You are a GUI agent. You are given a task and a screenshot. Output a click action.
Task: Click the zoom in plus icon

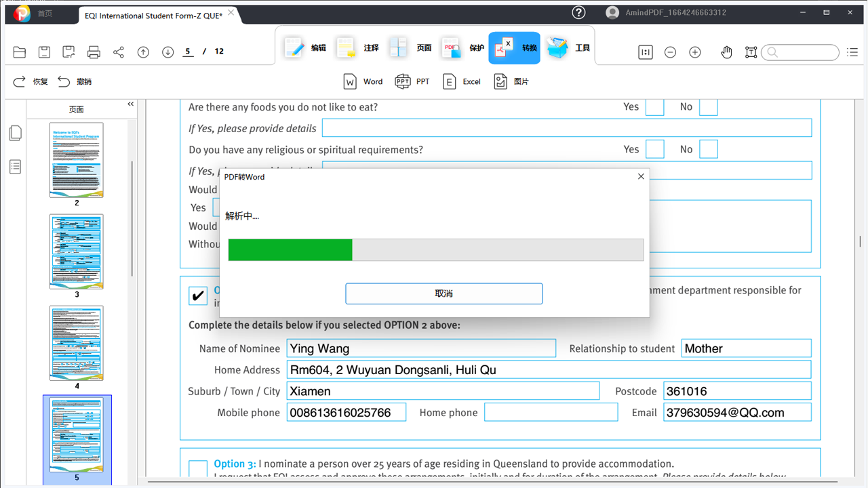coord(695,52)
